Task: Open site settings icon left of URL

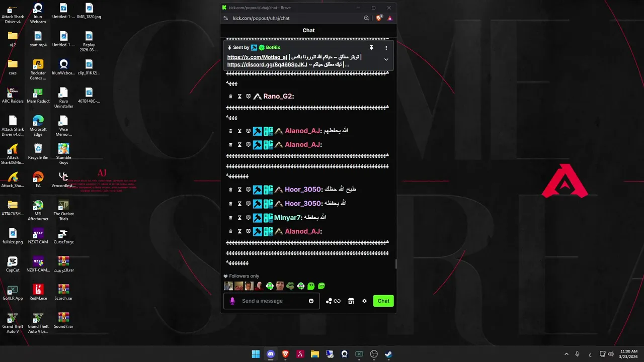Action: pyautogui.click(x=226, y=18)
